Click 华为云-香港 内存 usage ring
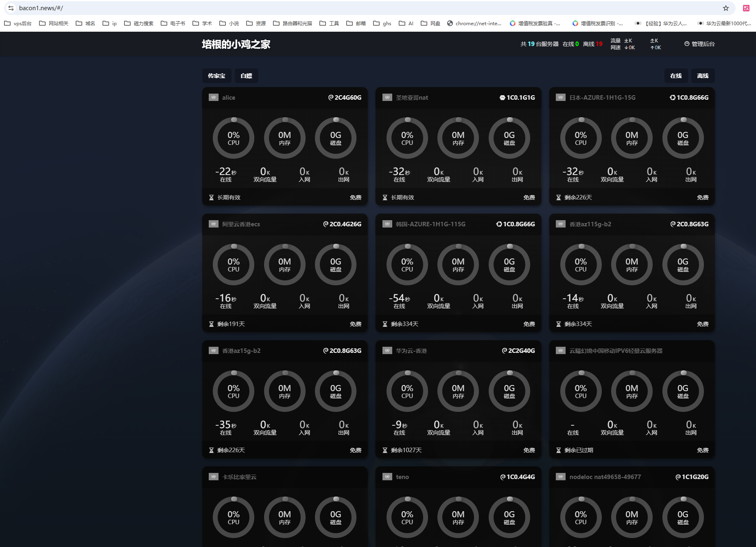 click(458, 391)
